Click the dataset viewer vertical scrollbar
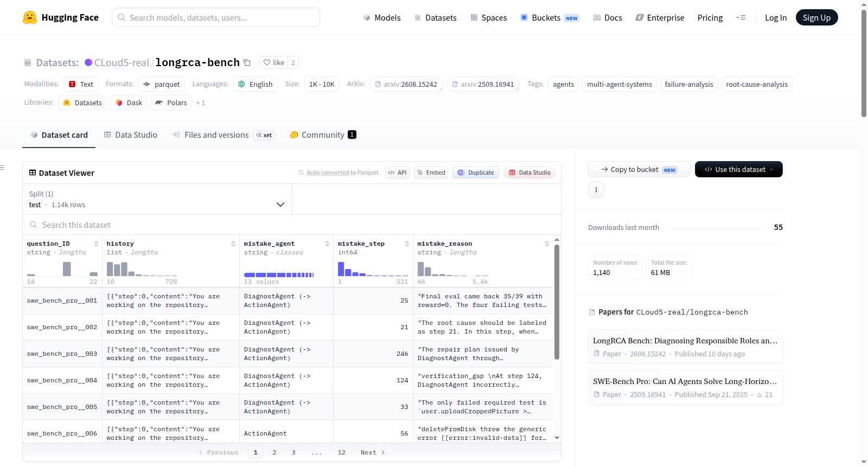The height and width of the screenshot is (467, 868). (x=557, y=302)
